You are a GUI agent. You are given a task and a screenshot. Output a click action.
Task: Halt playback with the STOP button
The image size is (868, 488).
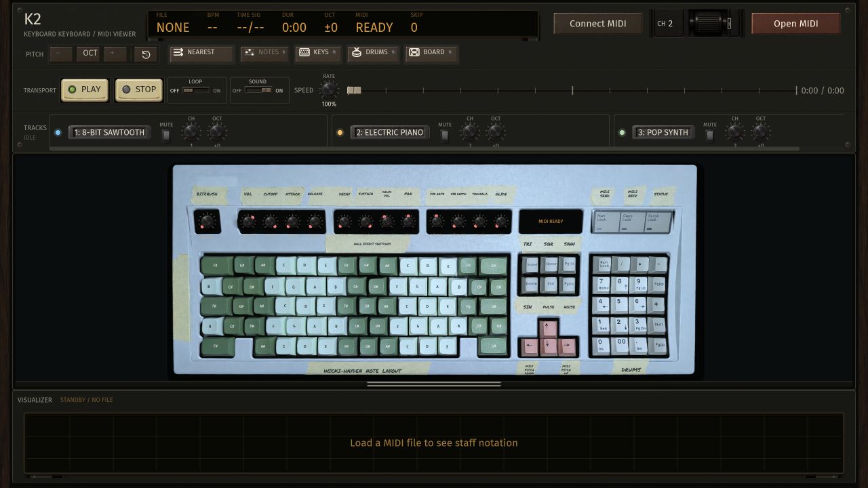(x=139, y=89)
